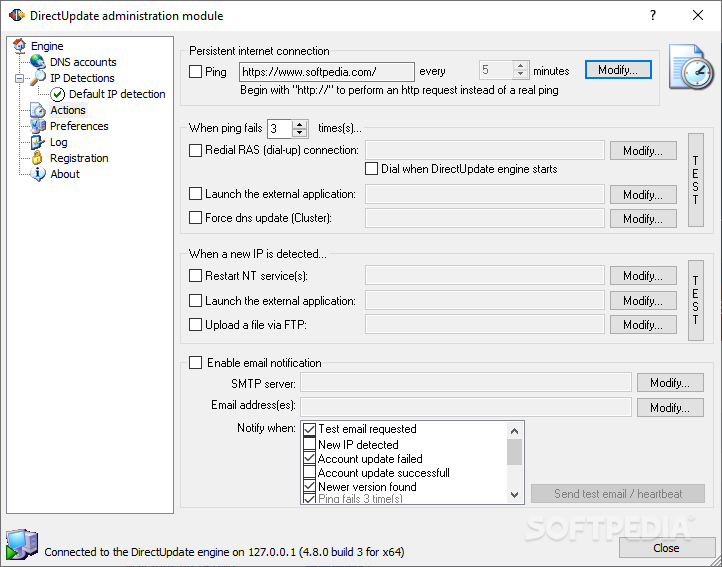
Task: Click Modify for Restart NT service(s)
Action: pyautogui.click(x=643, y=275)
